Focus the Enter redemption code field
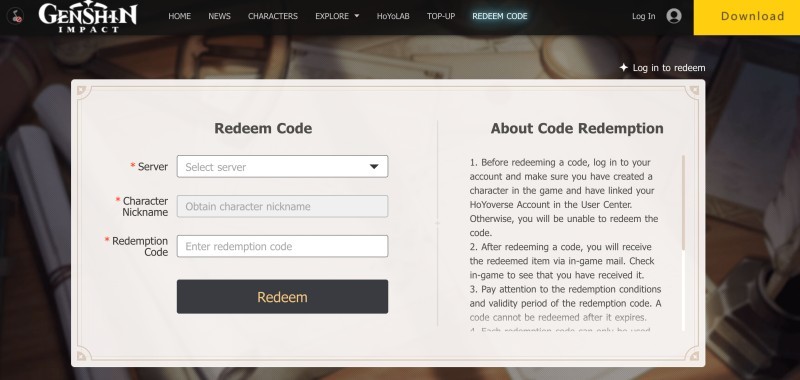The width and height of the screenshot is (800, 380). [x=282, y=246]
